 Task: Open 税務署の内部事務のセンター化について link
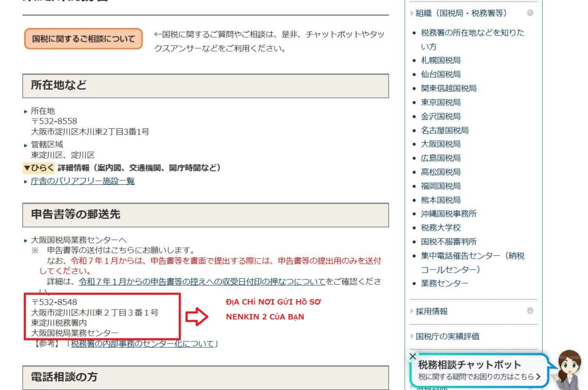143,344
